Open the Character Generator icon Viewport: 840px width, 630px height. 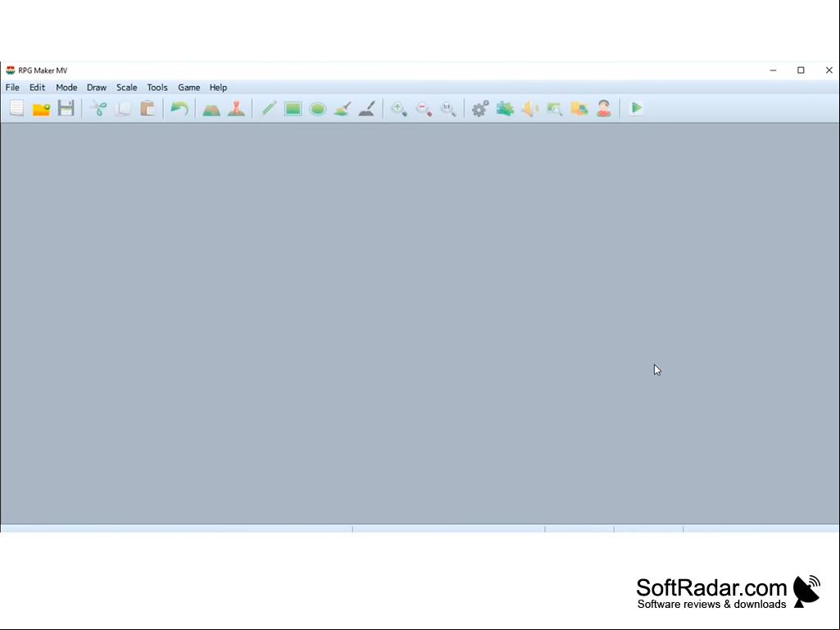pyautogui.click(x=604, y=108)
